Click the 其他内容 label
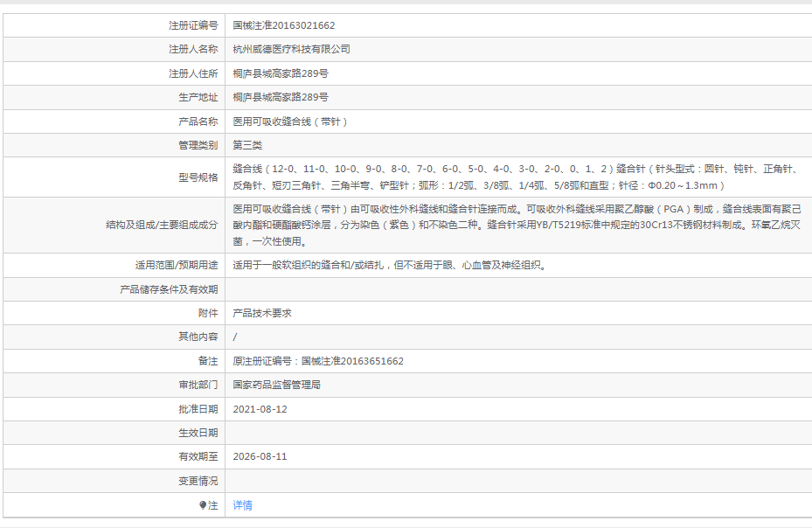812x528 pixels. coord(198,337)
